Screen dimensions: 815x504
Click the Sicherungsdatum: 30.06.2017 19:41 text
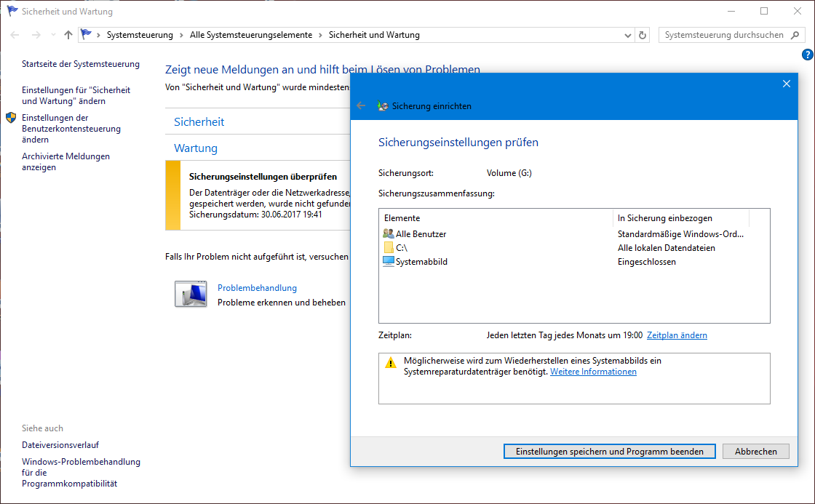255,214
